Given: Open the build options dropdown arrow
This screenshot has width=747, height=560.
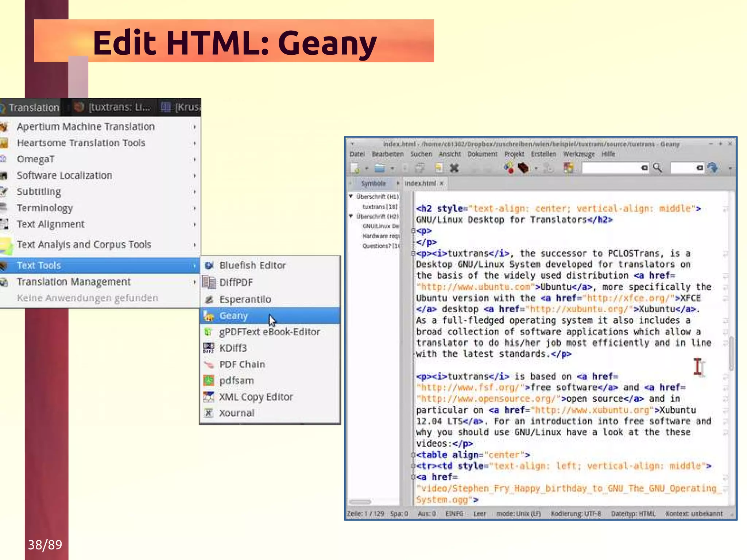Looking at the screenshot, I should click(x=536, y=168).
